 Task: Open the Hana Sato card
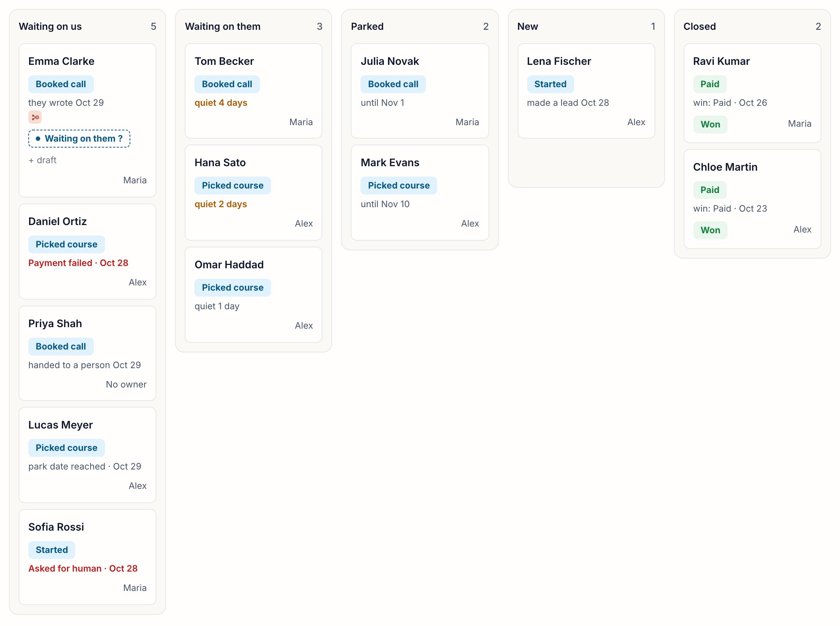254,193
